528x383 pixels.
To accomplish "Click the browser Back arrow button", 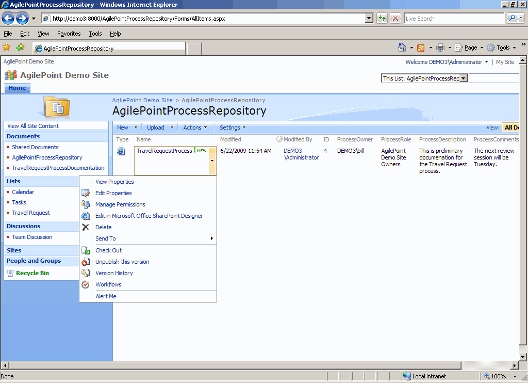I will click(8, 18).
